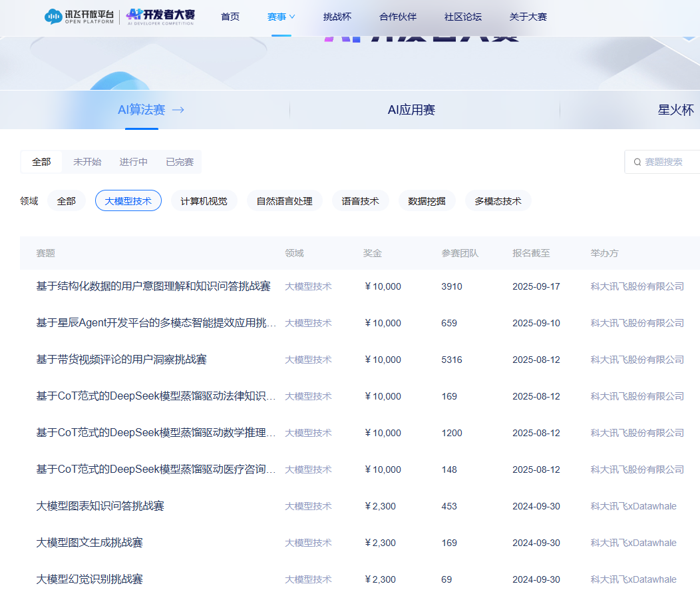This screenshot has height=604, width=700.
Task: Click team count 3910
Action: 452,286
